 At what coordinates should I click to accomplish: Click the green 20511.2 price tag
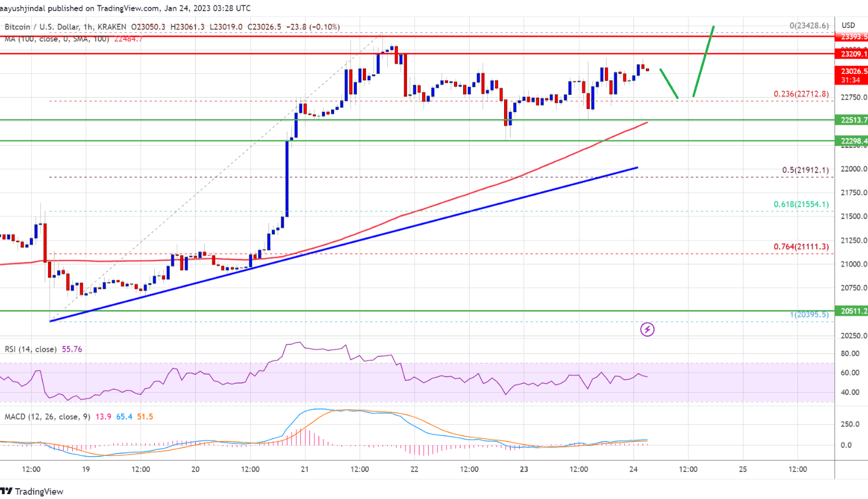(851, 311)
